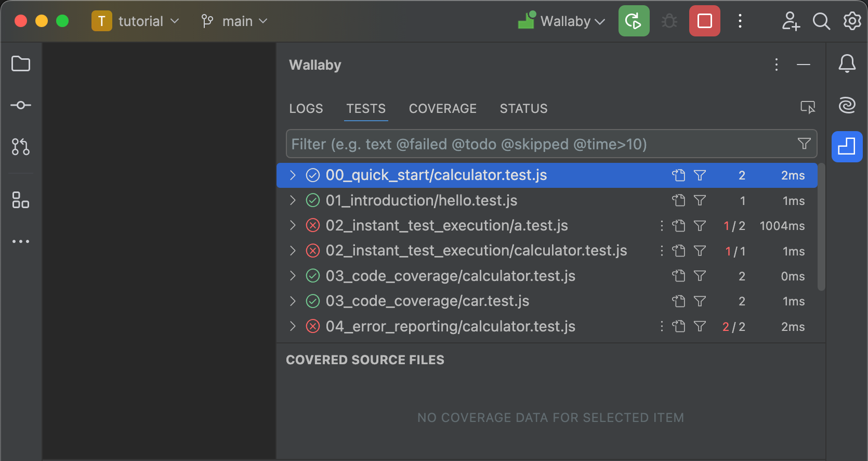Select the 02_instant_test_execution/a.test.js file name
This screenshot has height=461, width=868.
pos(447,225)
